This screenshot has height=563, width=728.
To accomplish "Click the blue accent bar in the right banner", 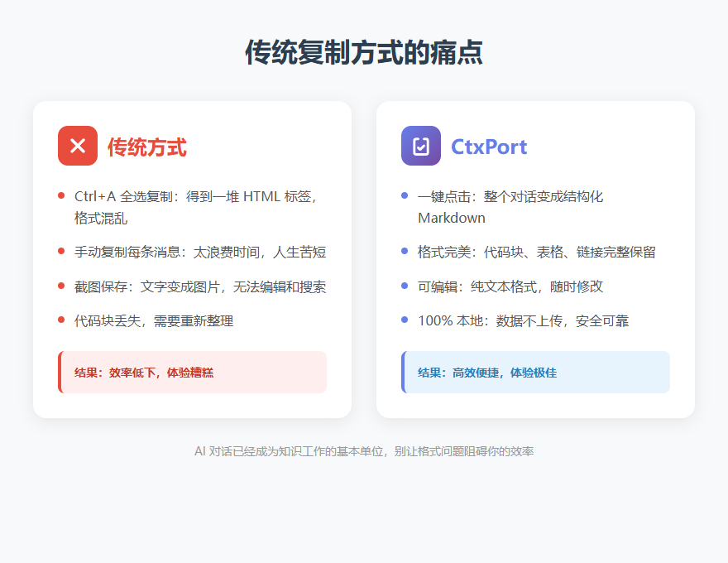I will (403, 372).
